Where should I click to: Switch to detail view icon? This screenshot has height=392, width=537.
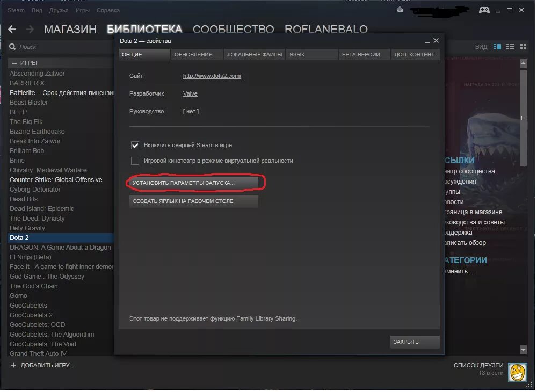[x=497, y=47]
